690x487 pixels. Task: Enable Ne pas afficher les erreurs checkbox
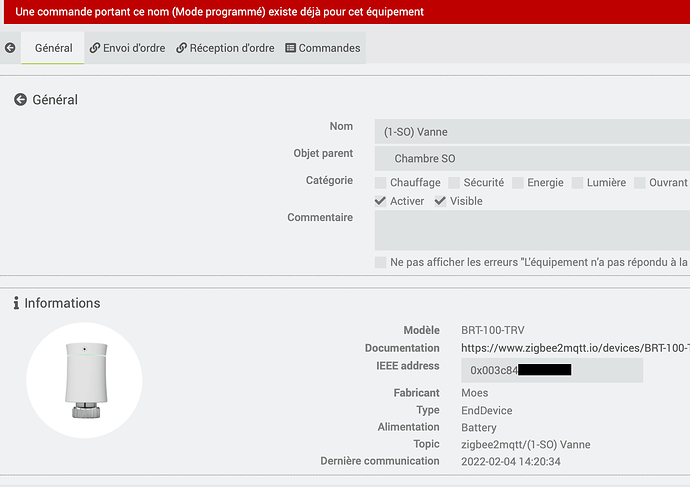[x=381, y=262]
